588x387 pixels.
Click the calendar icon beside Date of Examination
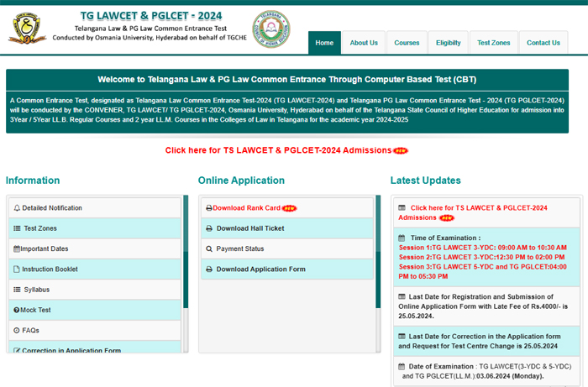[x=402, y=366]
